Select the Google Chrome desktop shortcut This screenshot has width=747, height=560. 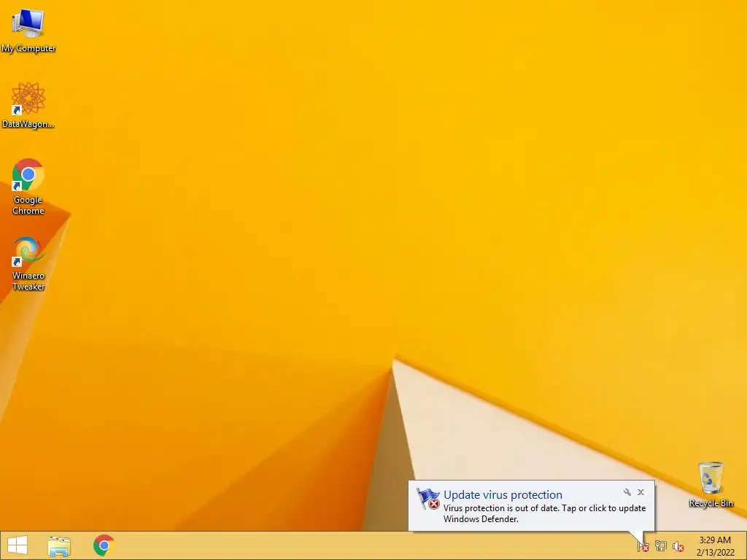click(28, 186)
